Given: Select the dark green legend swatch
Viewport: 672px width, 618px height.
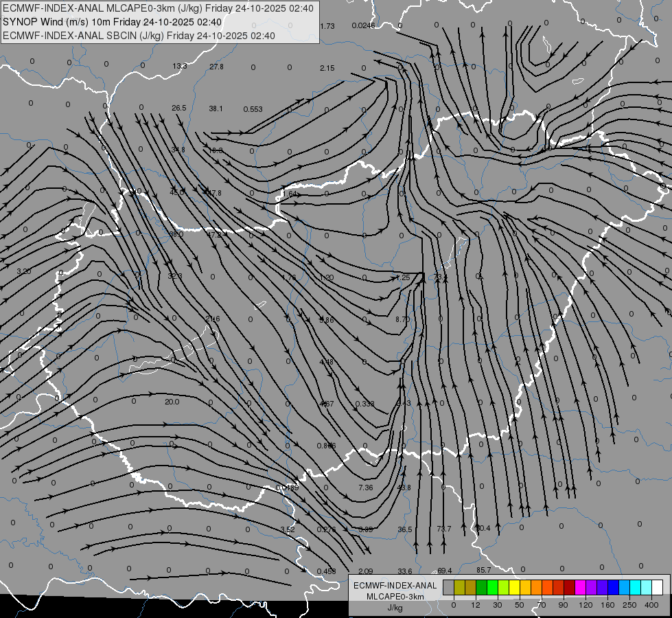Looking at the screenshot, I should (481, 587).
